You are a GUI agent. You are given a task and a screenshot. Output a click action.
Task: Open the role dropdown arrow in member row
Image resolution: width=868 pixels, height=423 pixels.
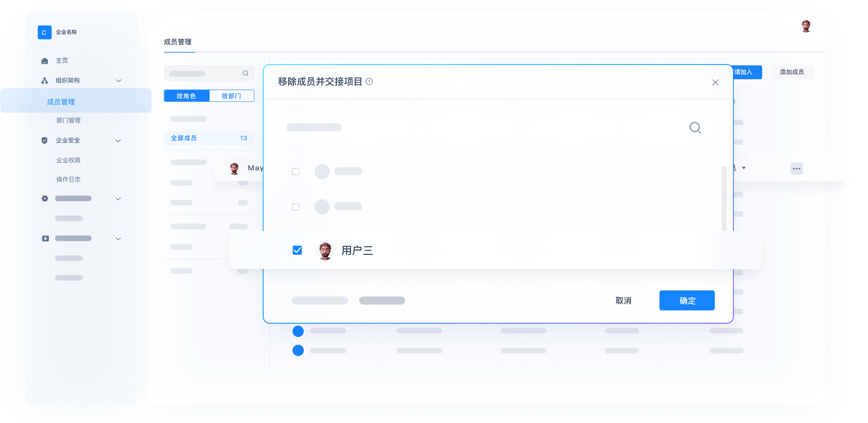(744, 168)
